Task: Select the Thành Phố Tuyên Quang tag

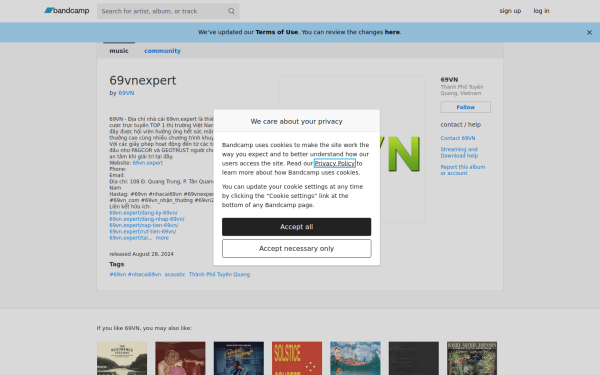Action: click(219, 274)
